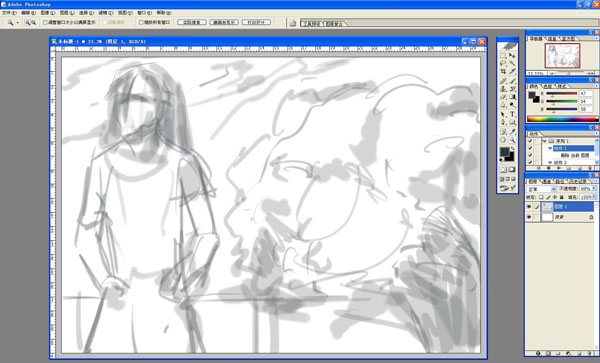The image size is (600, 363).
Task: Select the Type tool
Action: [x=512, y=114]
